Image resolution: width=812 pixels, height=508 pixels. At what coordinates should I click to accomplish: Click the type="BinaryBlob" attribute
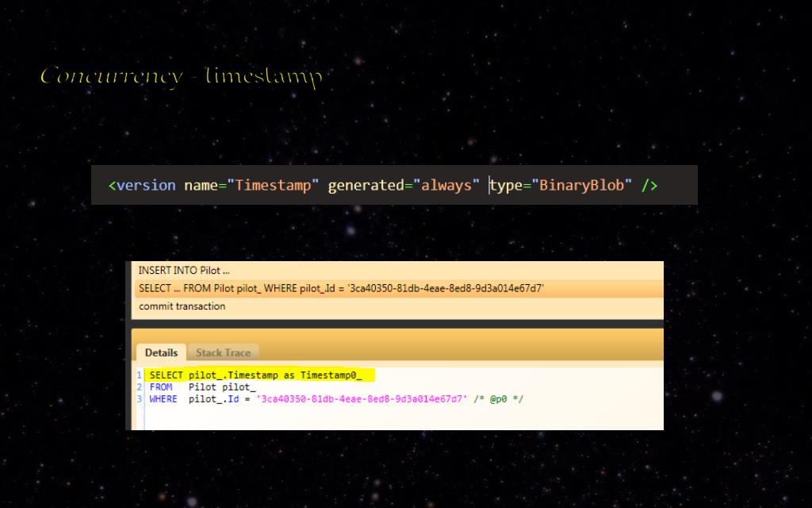(x=561, y=185)
